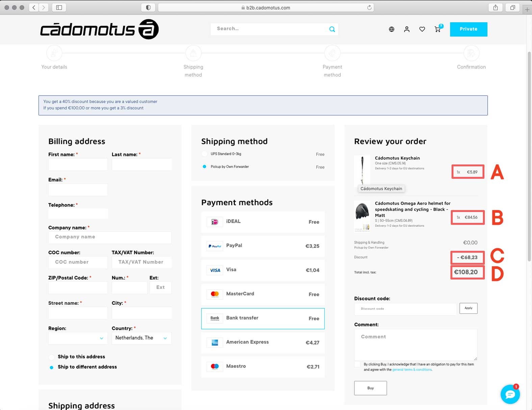Click the Private button
The width and height of the screenshot is (532, 410).
coord(468,29)
